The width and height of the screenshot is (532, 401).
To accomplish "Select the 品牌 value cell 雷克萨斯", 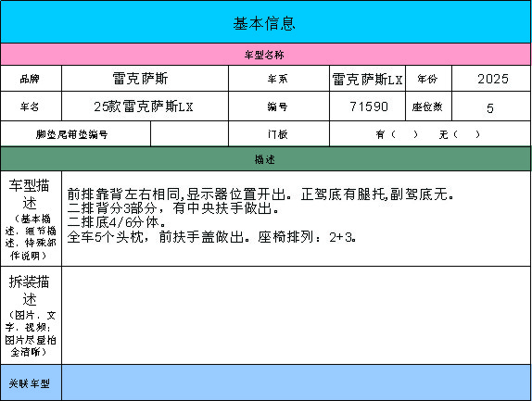I will tap(145, 79).
